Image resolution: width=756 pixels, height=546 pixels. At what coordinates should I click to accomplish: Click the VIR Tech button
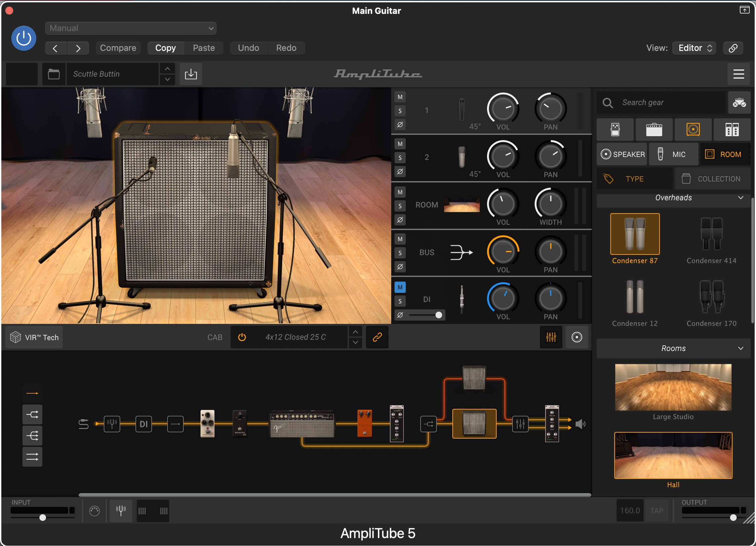(x=34, y=337)
